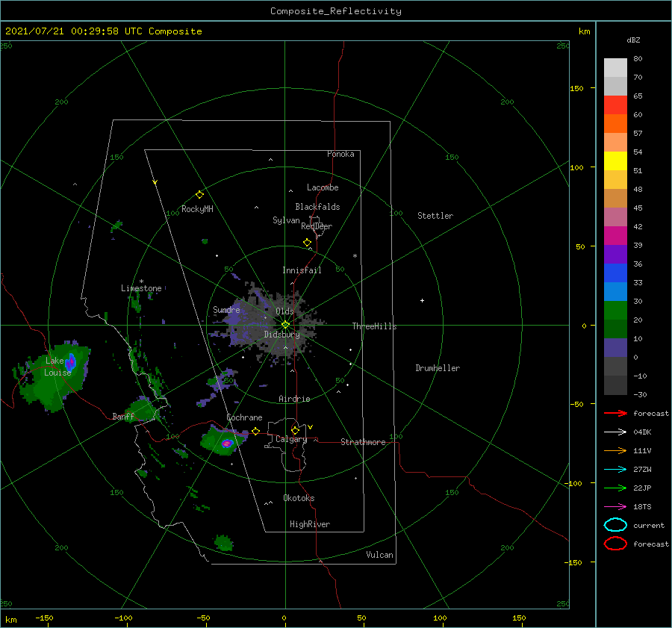Click the yellow diamond right of Cochrane
Screen dimensions: 672x628
click(256, 431)
